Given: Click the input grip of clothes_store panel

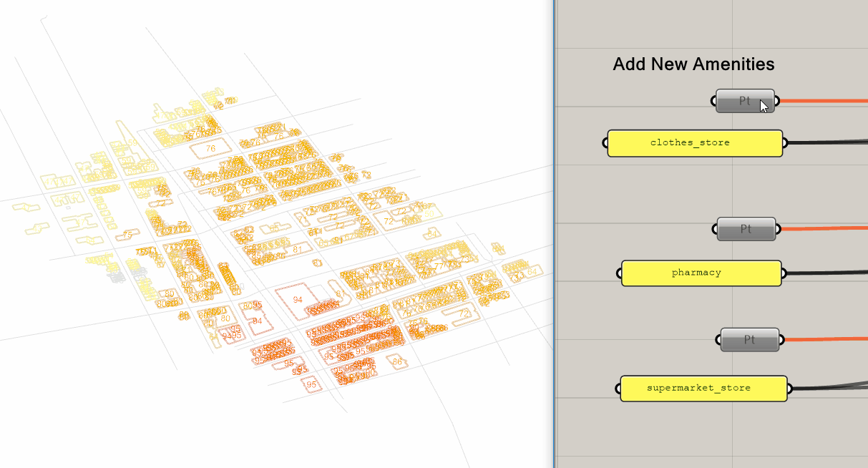Looking at the screenshot, I should pos(605,143).
